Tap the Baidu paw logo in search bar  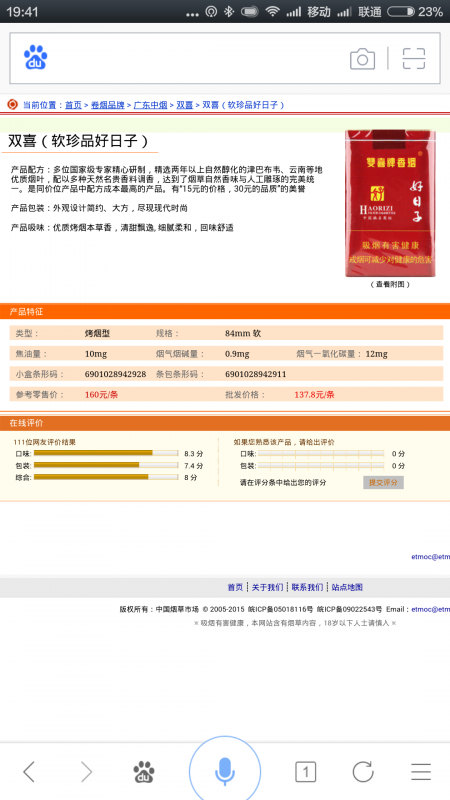pos(36,58)
